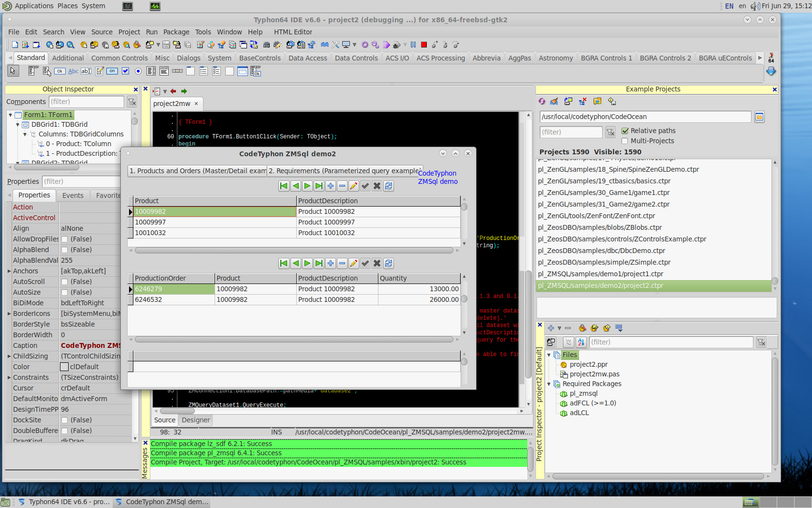This screenshot has height=508, width=812.
Task: Toggle the AutoScroll property checkbox
Action: coord(64,282)
